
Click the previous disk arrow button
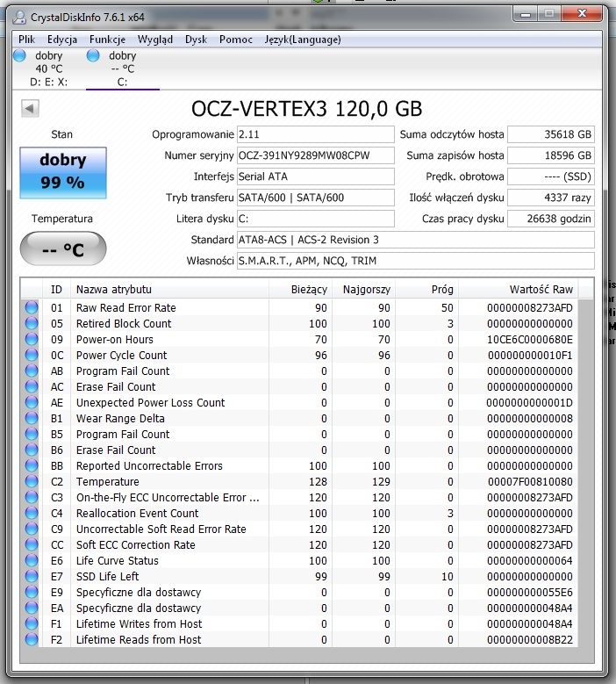(30, 108)
